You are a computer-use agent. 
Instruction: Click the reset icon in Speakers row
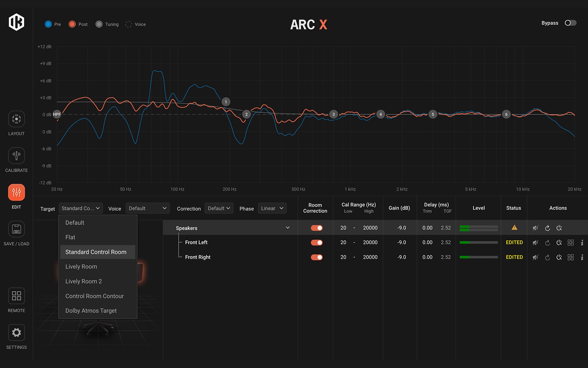click(x=548, y=228)
